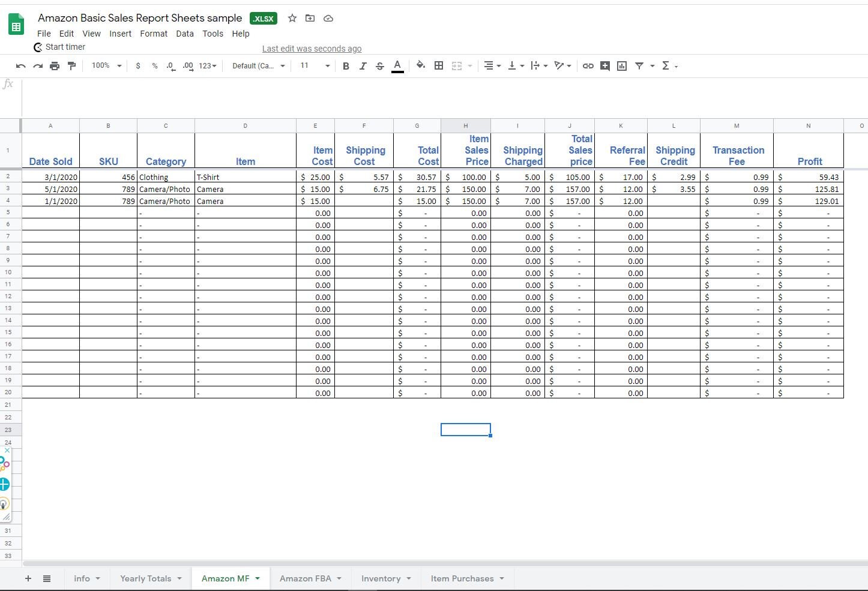868x591 pixels.
Task: Create a filter
Action: 640,66
